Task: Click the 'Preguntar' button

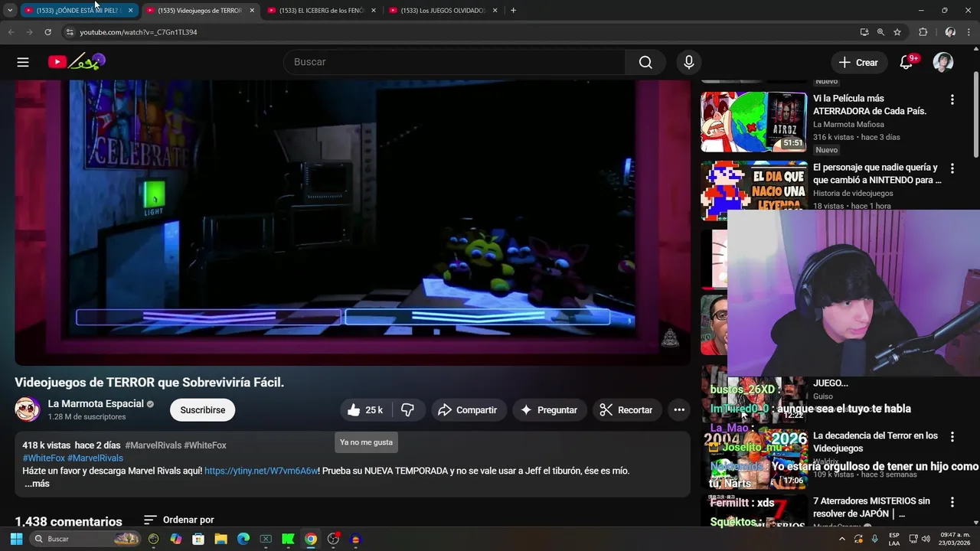Action: point(549,410)
